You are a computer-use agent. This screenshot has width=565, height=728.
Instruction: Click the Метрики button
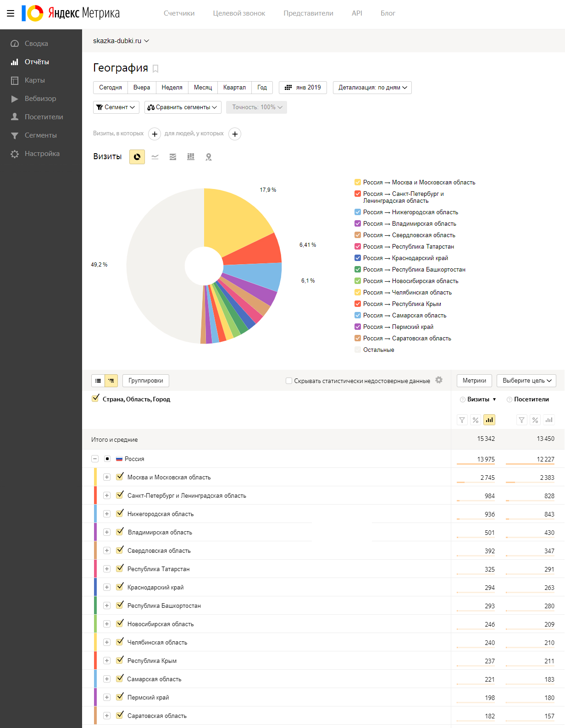[x=474, y=381]
